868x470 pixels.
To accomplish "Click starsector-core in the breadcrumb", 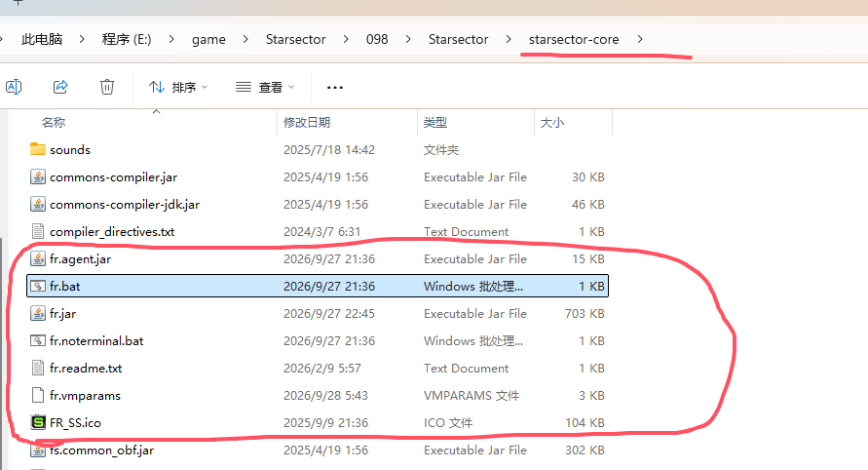I will (x=574, y=39).
